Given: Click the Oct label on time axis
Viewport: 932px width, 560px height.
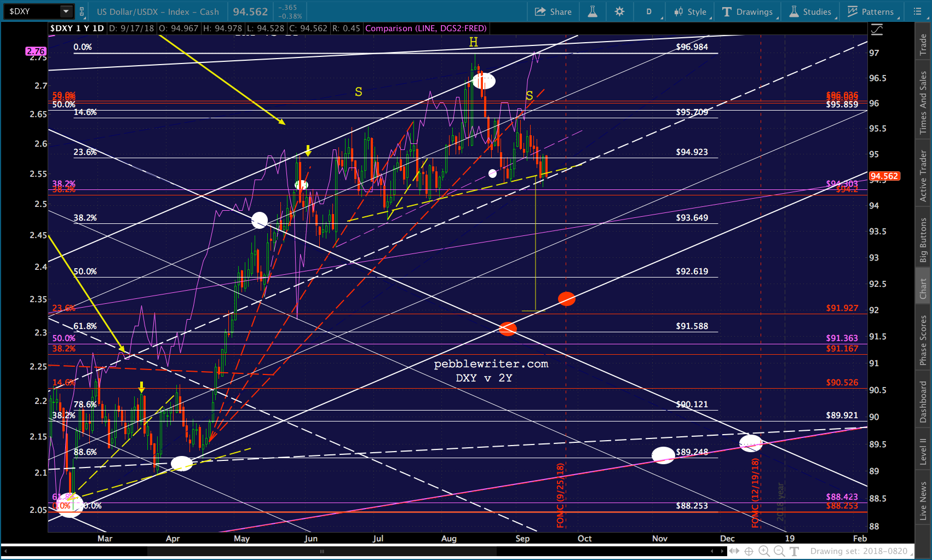Looking at the screenshot, I should [584, 539].
